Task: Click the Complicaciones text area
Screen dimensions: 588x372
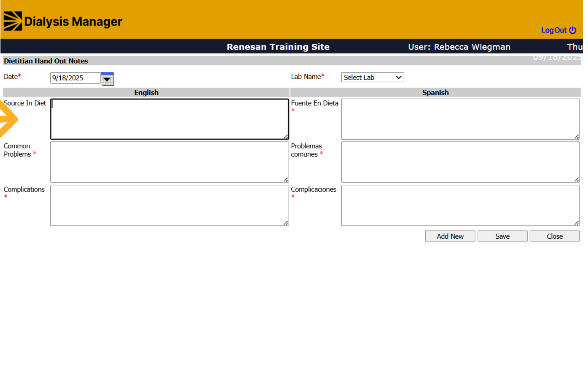Action: point(460,205)
